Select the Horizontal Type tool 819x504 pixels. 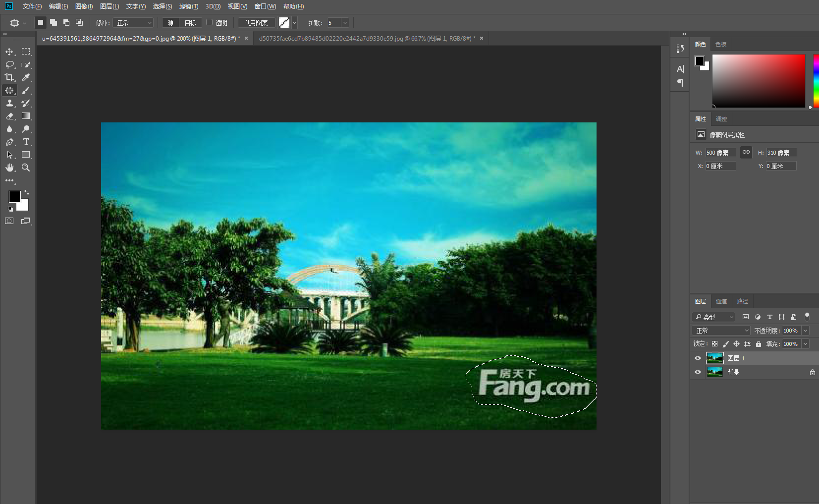26,142
